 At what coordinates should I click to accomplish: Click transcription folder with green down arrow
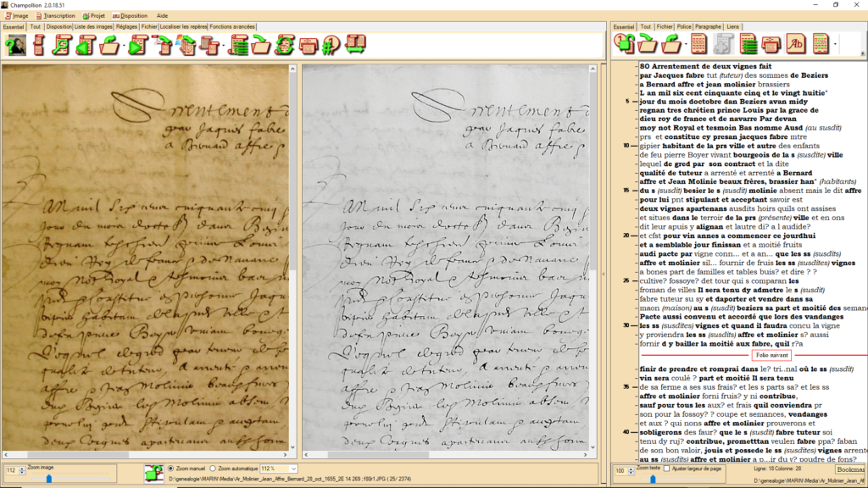(x=648, y=44)
